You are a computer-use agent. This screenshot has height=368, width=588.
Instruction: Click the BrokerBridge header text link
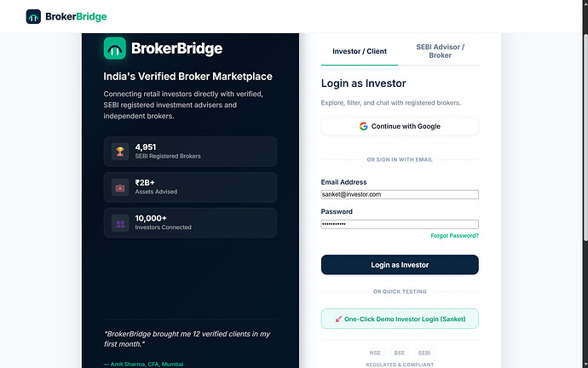76,16
